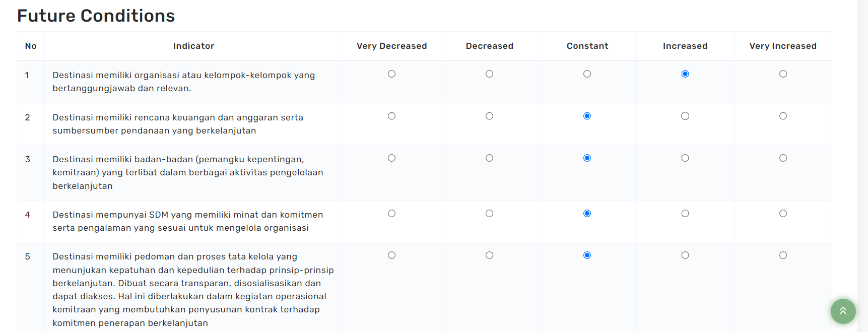Select Decreased for indicator 1
The image size is (868, 332).
click(489, 74)
